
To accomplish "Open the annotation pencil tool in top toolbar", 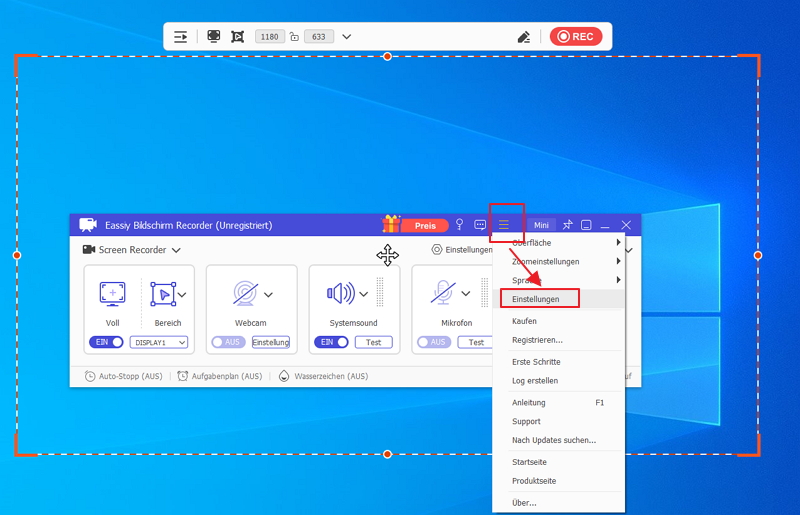I will click(523, 36).
